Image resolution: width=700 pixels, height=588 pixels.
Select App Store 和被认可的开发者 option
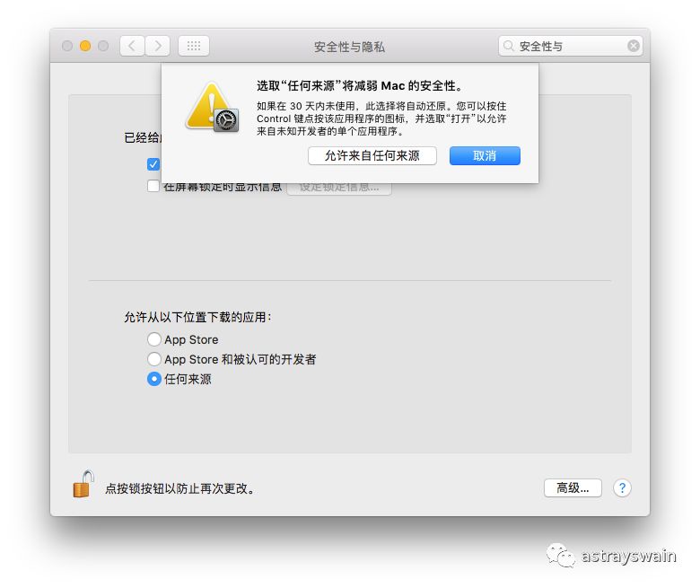pos(154,359)
